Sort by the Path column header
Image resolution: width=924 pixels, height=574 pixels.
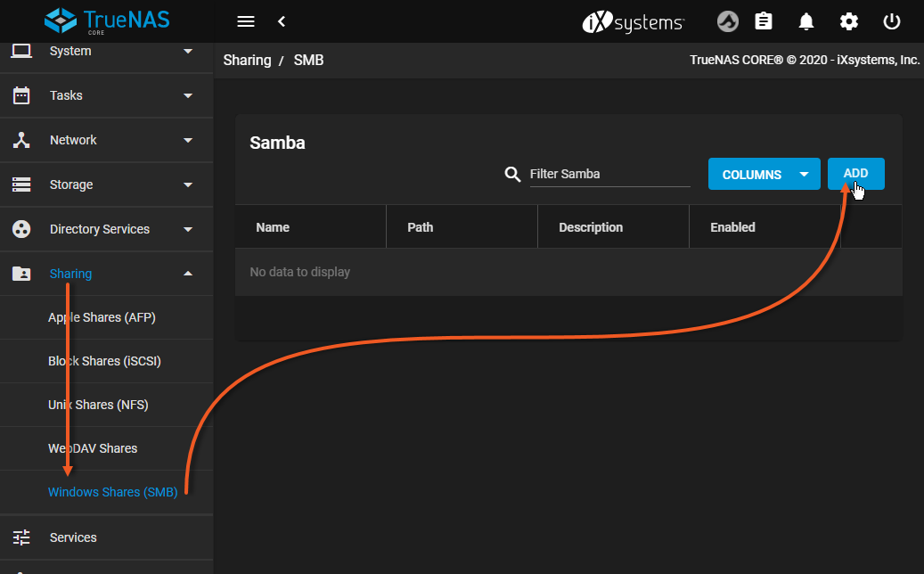click(421, 227)
